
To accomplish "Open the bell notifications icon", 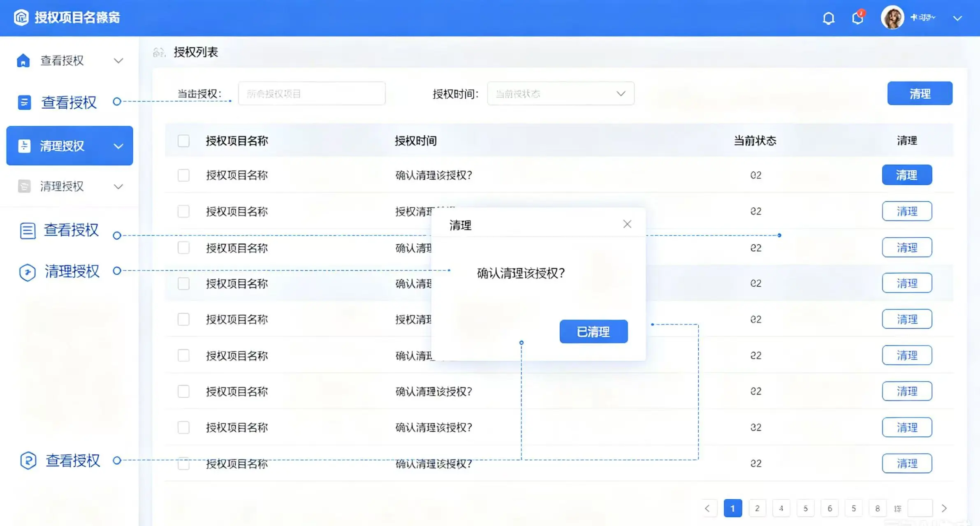I will [828, 18].
